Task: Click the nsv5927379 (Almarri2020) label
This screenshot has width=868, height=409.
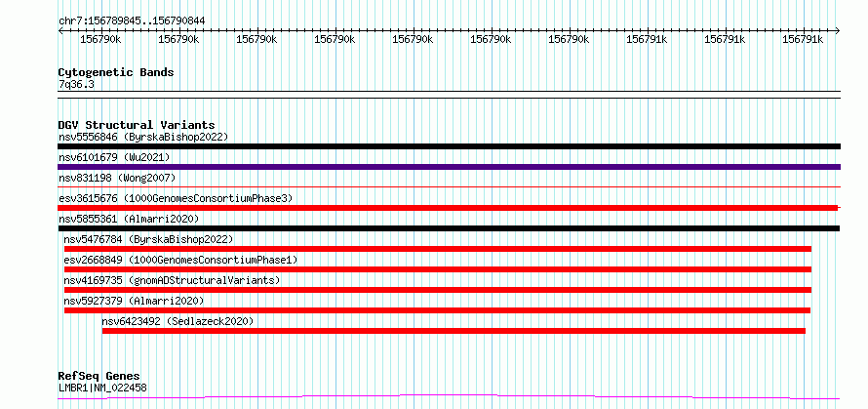Action: [x=134, y=301]
